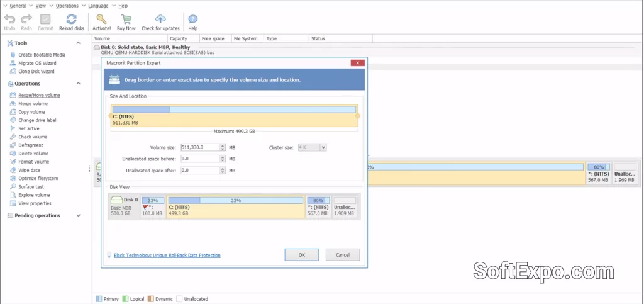
Task: Click the OK button in dialog
Action: tap(301, 255)
